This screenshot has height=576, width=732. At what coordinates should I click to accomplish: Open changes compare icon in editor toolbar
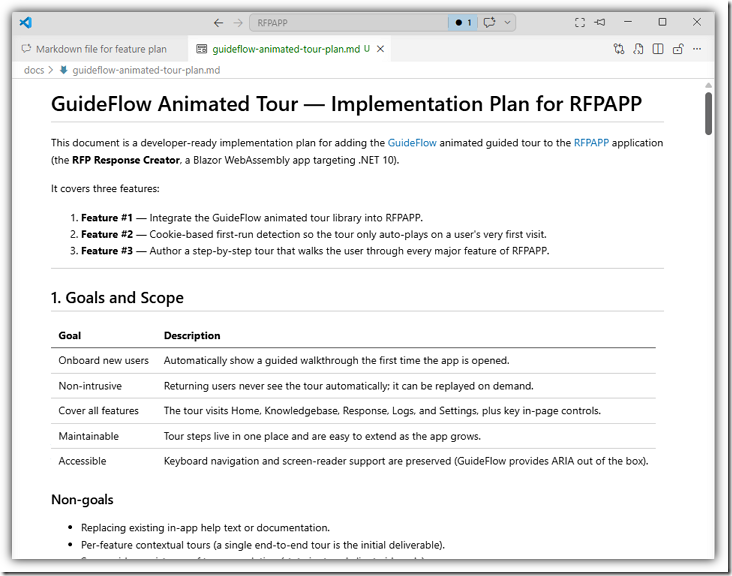tap(619, 49)
